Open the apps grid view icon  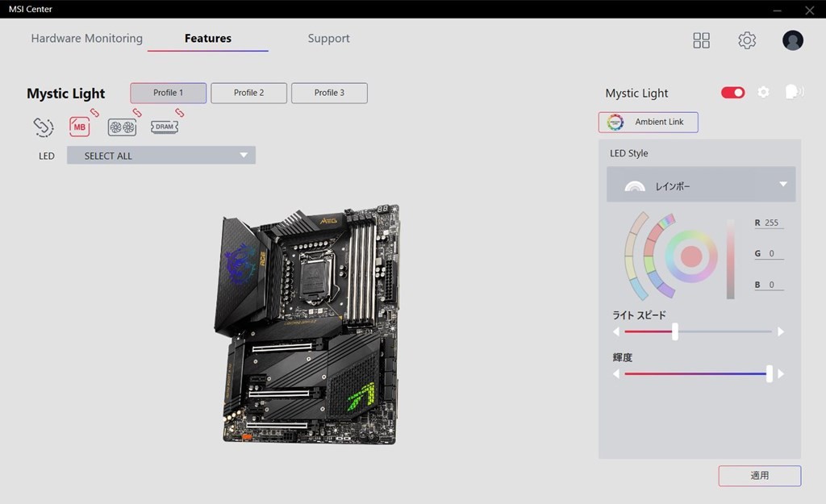(701, 40)
